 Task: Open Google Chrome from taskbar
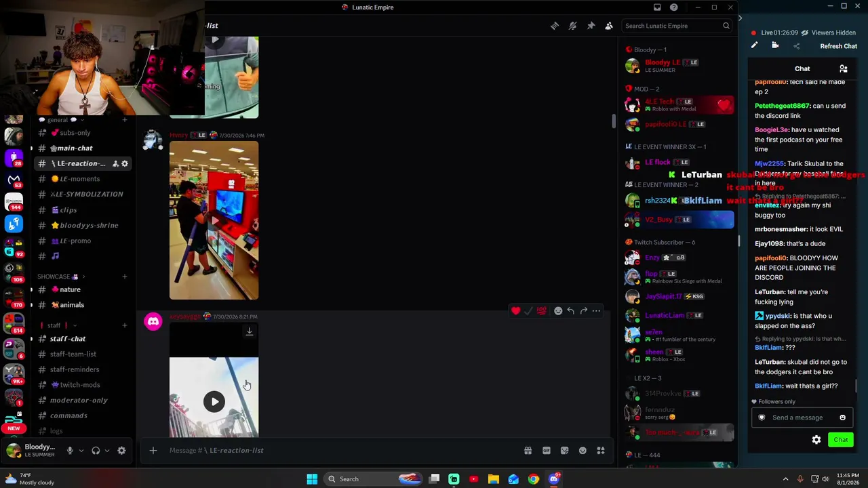point(534,479)
